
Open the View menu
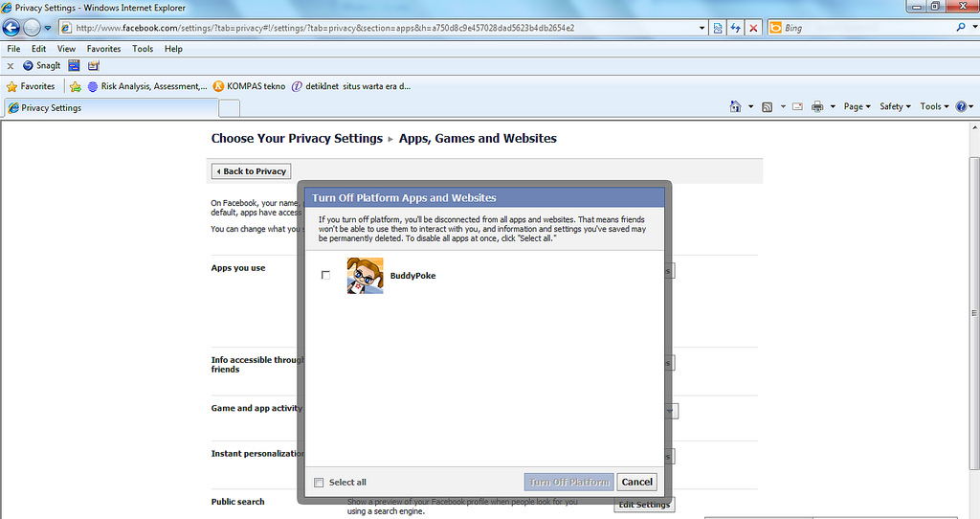(66, 48)
